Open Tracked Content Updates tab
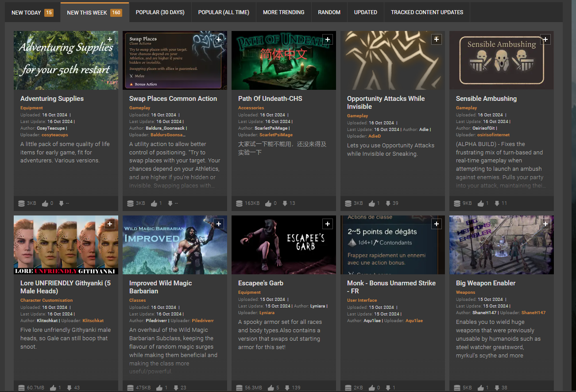This screenshot has height=392, width=576. coord(427,12)
